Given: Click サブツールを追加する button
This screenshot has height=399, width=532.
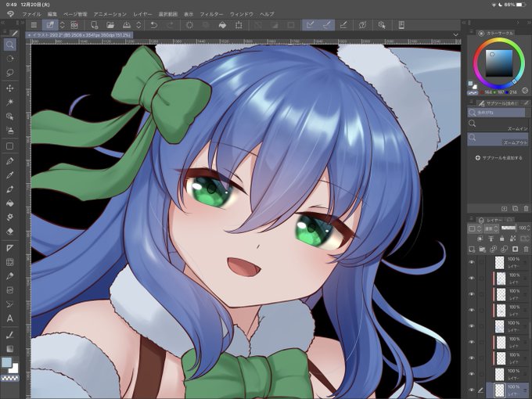Looking at the screenshot, I should (x=498, y=158).
